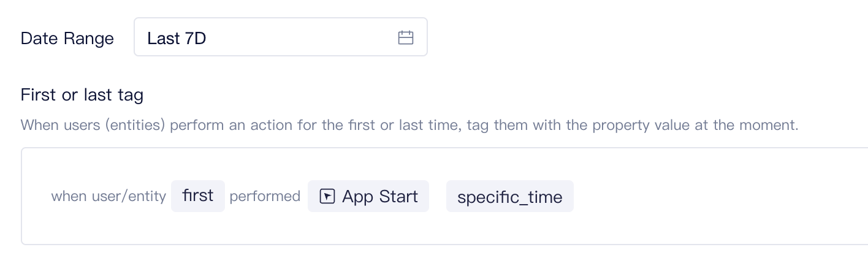Viewport: 868px width, 266px height.
Task: Click the "Last 7D" text value
Action: [177, 38]
